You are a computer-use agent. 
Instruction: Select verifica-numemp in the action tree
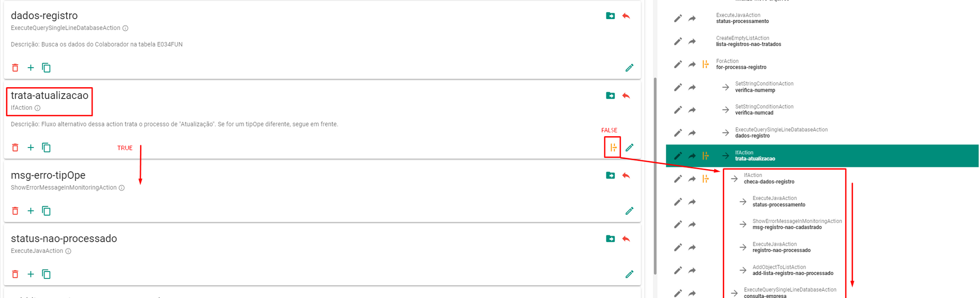coord(755,90)
